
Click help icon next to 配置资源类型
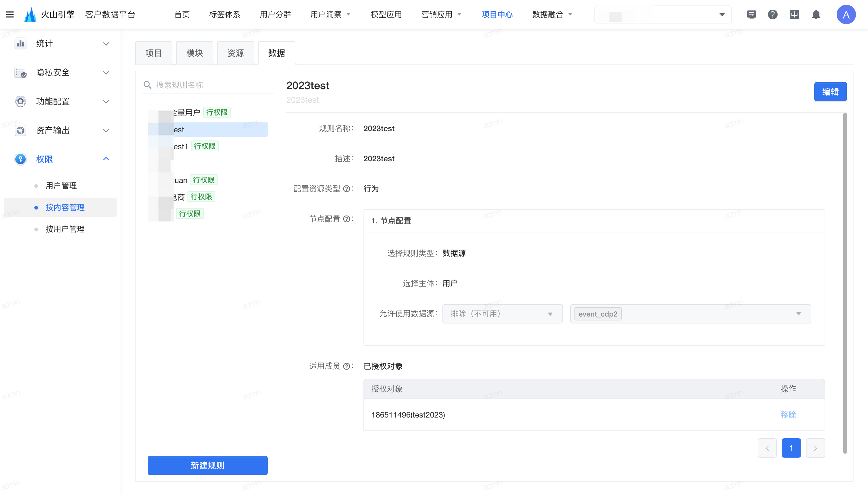[346, 189]
